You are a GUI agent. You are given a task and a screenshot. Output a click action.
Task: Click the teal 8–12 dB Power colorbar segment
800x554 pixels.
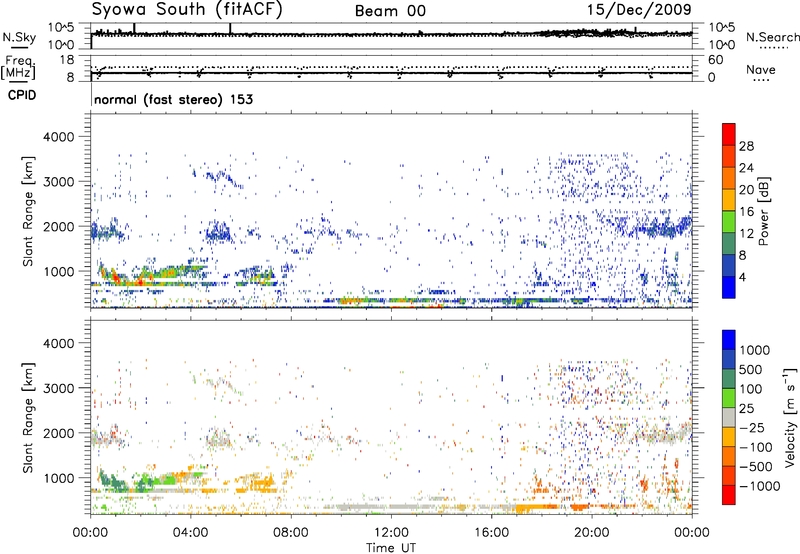729,243
